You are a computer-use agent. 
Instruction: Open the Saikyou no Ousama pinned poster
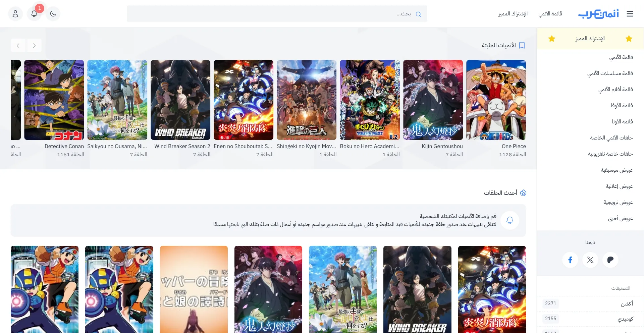coord(117,100)
